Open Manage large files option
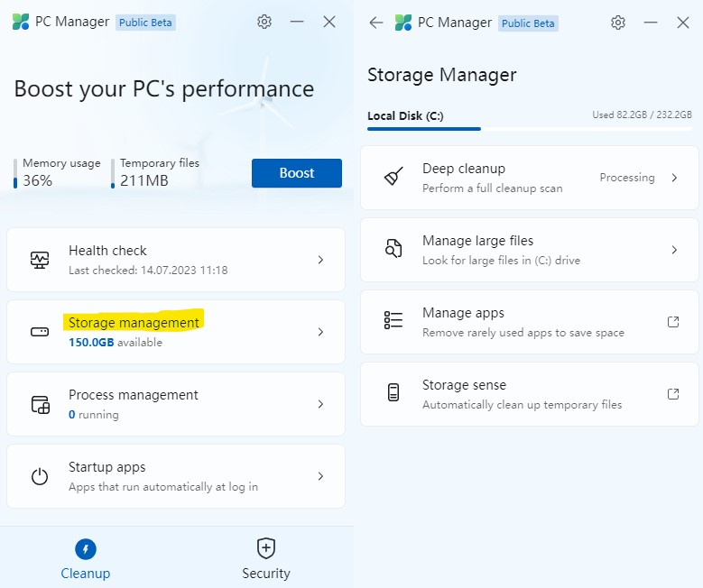 (x=530, y=250)
